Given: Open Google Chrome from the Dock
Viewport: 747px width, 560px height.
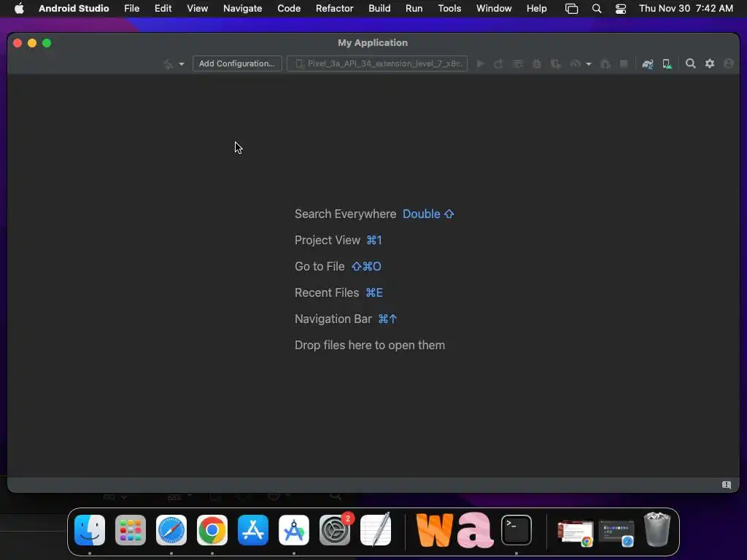Looking at the screenshot, I should 212,530.
